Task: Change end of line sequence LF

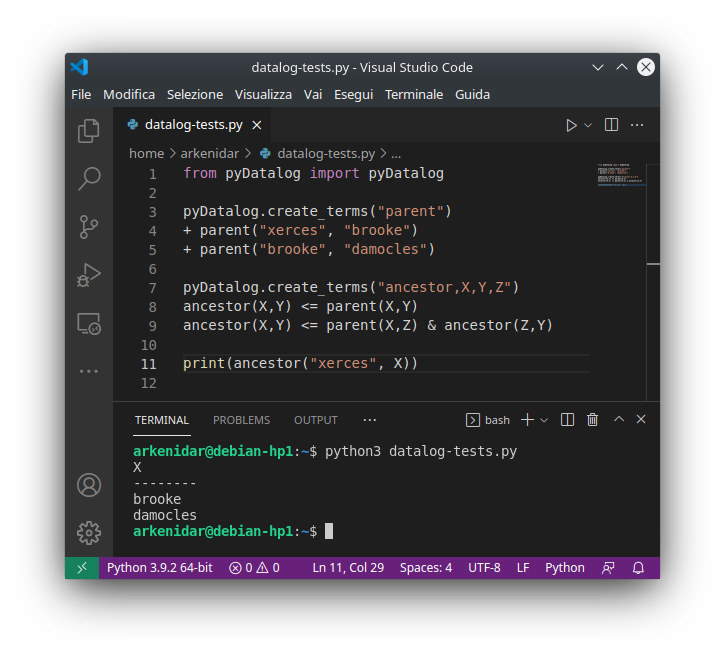Action: point(523,568)
